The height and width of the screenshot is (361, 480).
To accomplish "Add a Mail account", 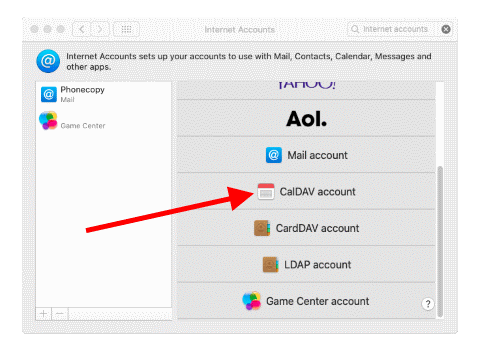I will tap(306, 155).
